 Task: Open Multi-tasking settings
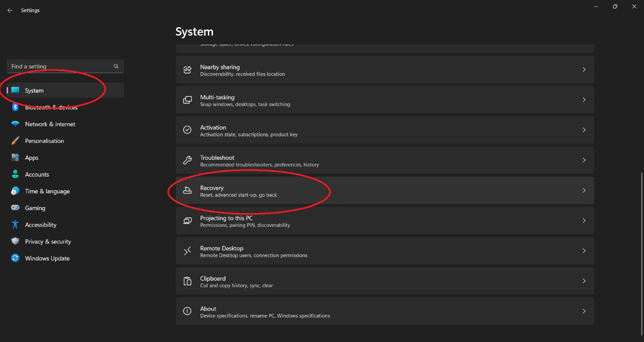click(385, 100)
